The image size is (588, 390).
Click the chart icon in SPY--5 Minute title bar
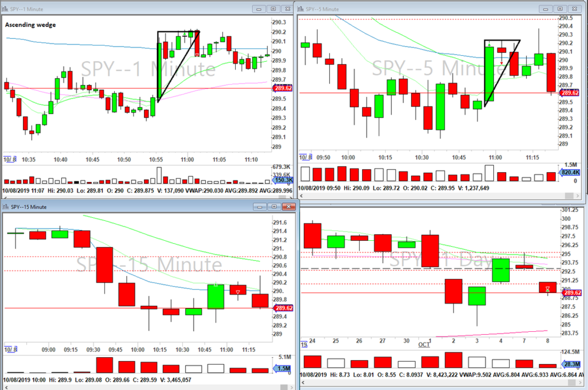[x=300, y=9]
